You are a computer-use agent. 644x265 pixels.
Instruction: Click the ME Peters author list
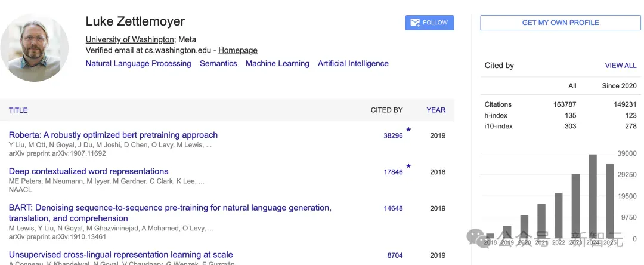coord(106,181)
